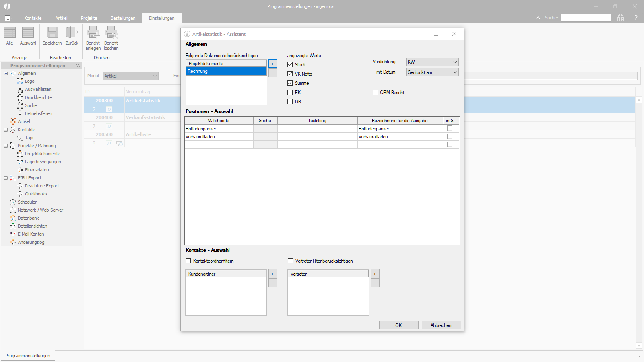
Task: Confirm the assistant with OK
Action: [x=398, y=325]
